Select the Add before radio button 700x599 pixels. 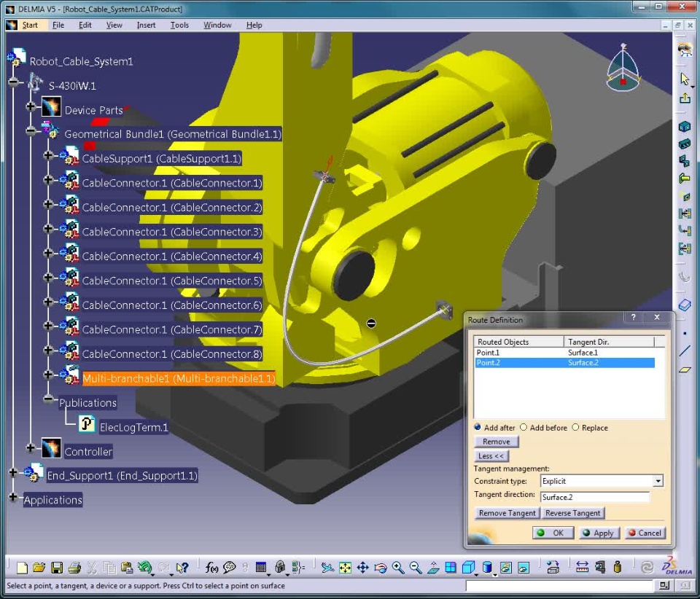524,427
